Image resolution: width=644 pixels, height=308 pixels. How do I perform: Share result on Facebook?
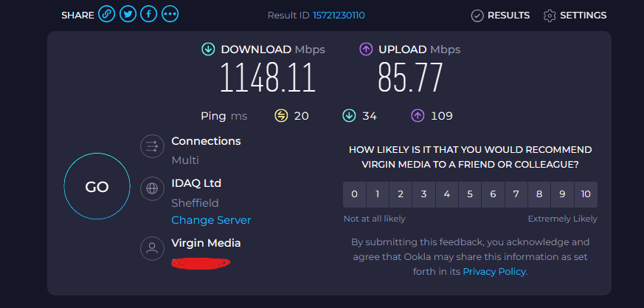click(149, 15)
